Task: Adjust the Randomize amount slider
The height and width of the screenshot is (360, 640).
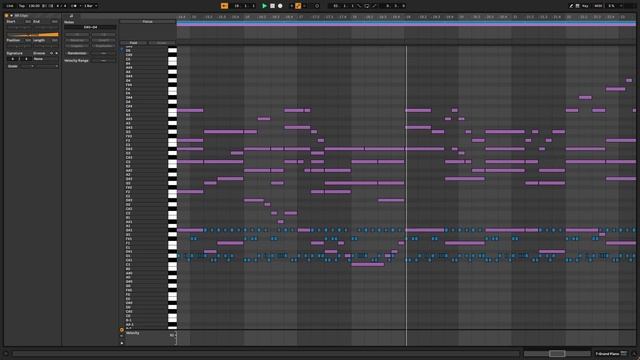Action: point(103,53)
